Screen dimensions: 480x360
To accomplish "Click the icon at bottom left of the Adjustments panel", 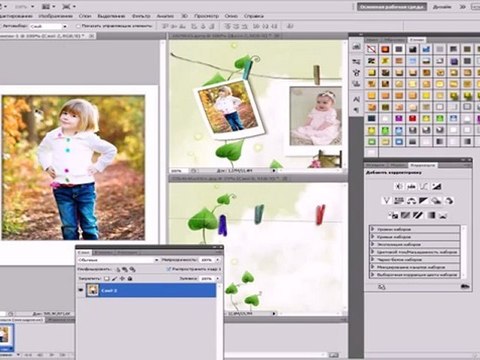I will (382, 287).
